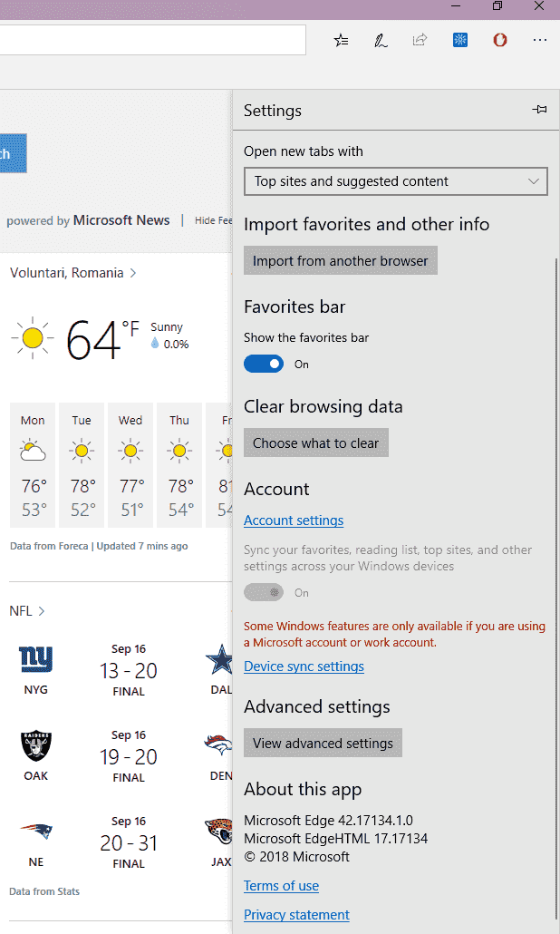Click the Jacksonville Jaguars logo
560x934 pixels.
tap(219, 831)
